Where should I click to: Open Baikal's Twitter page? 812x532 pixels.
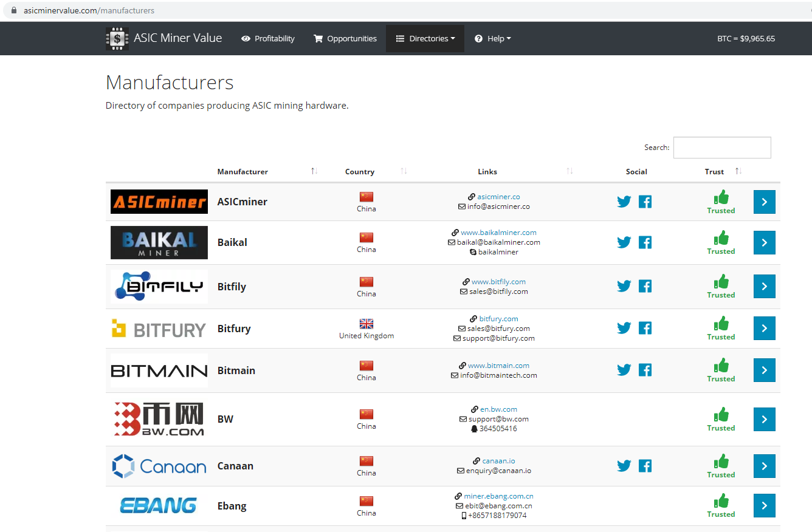tap(624, 242)
